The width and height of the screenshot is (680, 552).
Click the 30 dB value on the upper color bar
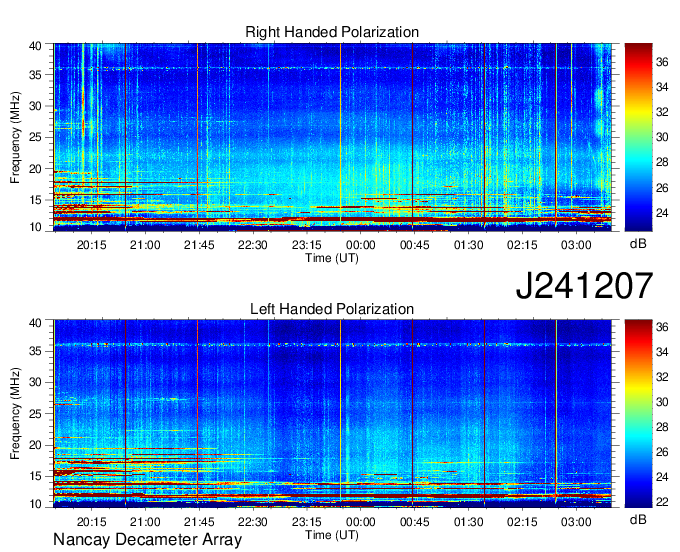662,137
